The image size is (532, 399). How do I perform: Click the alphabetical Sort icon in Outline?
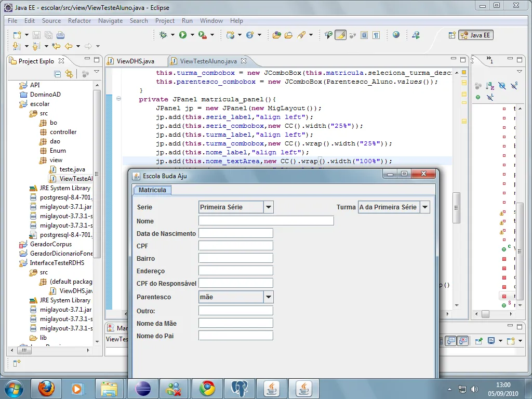coord(489,86)
